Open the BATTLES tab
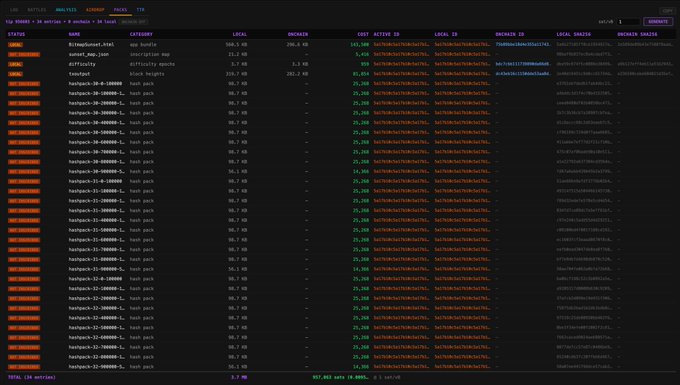Viewport: 680px width, 385px height. point(36,10)
